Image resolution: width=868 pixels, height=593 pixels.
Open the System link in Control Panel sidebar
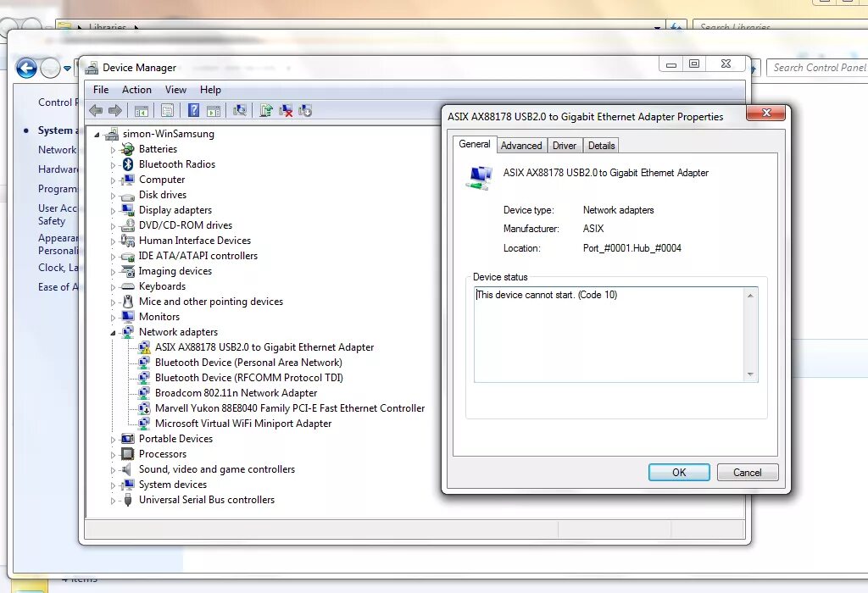pos(58,130)
